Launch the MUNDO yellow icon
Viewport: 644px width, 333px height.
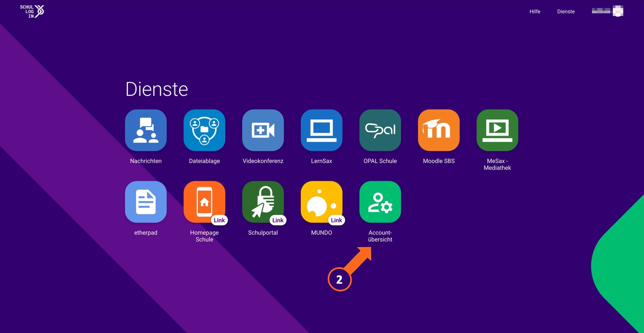pos(322,202)
